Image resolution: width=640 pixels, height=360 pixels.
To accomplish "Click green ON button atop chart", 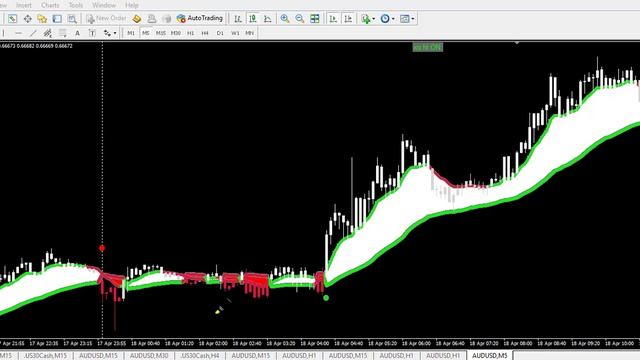I will [x=427, y=47].
